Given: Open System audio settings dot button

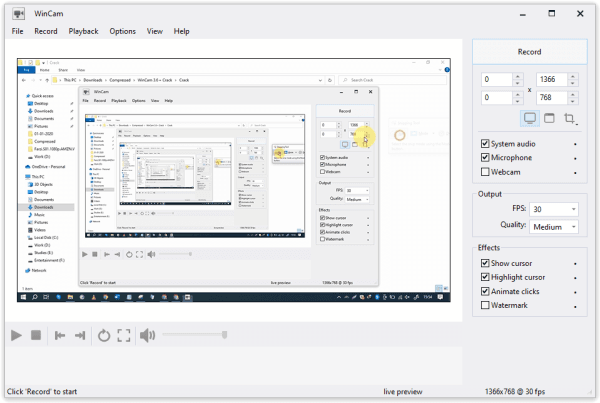Looking at the screenshot, I should tap(575, 144).
